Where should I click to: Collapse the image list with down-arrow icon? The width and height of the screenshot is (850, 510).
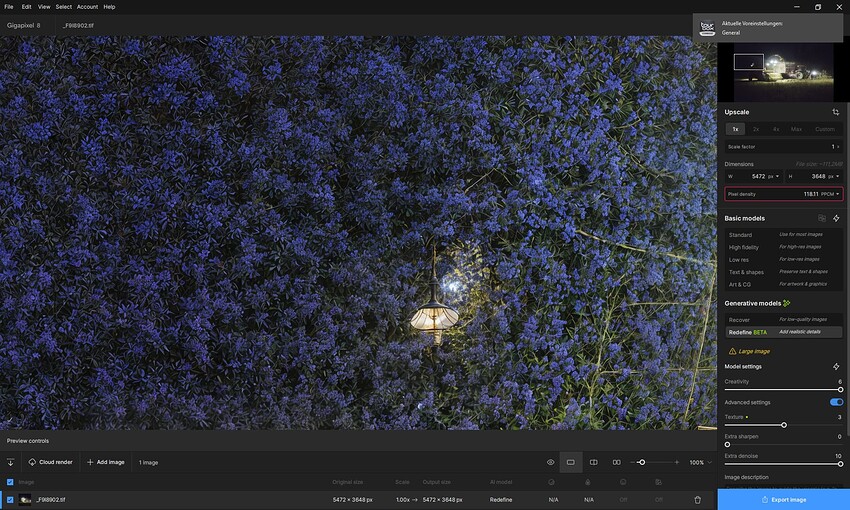(10, 462)
